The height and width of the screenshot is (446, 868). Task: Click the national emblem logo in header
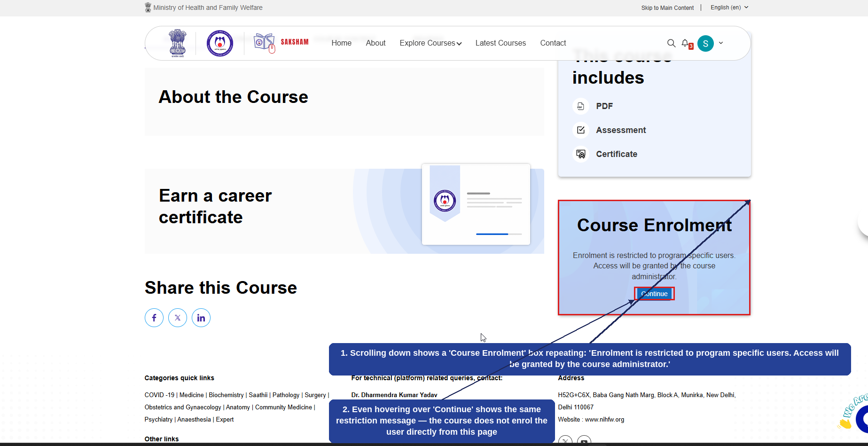178,43
